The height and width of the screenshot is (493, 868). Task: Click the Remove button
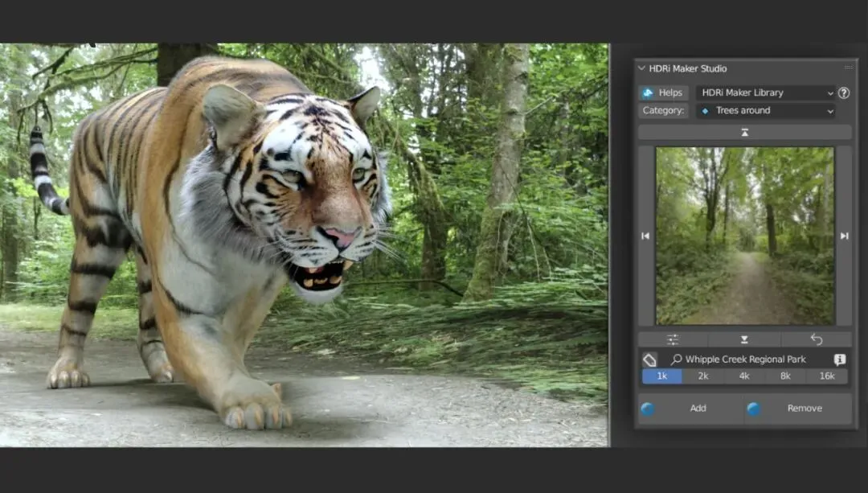tap(804, 409)
